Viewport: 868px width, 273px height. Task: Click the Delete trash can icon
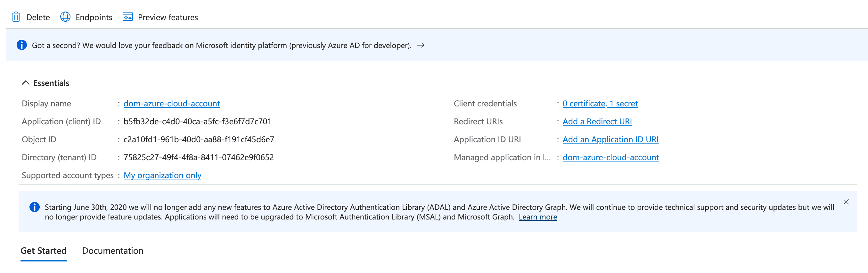16,17
